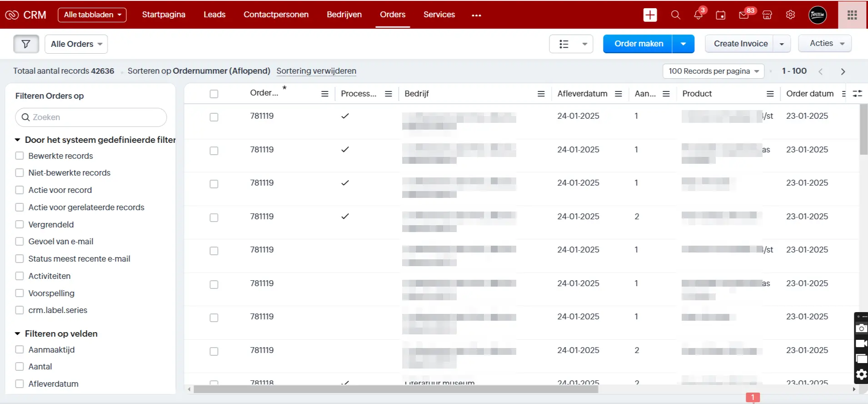
Task: Check Afleverdatum field filter
Action: tap(20, 384)
